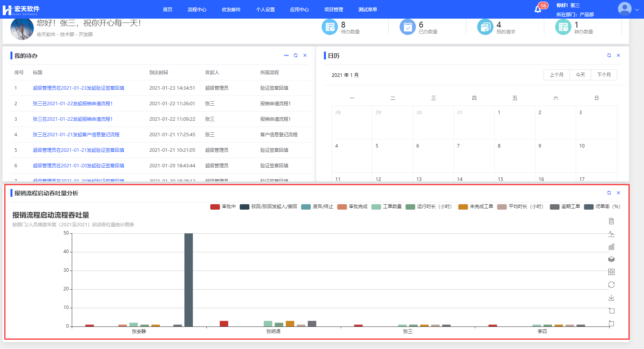Go to next month with 下个月 button
The height and width of the screenshot is (349, 644).
click(x=604, y=75)
